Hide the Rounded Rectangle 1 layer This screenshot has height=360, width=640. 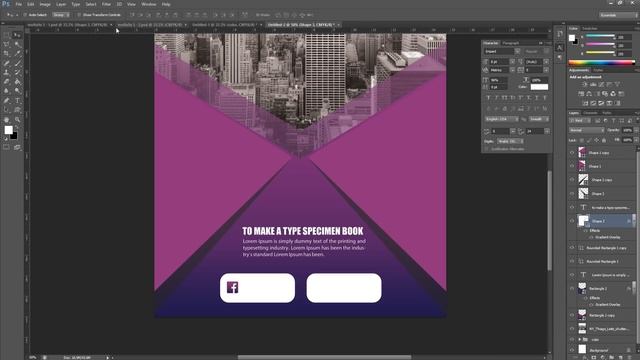(571, 261)
